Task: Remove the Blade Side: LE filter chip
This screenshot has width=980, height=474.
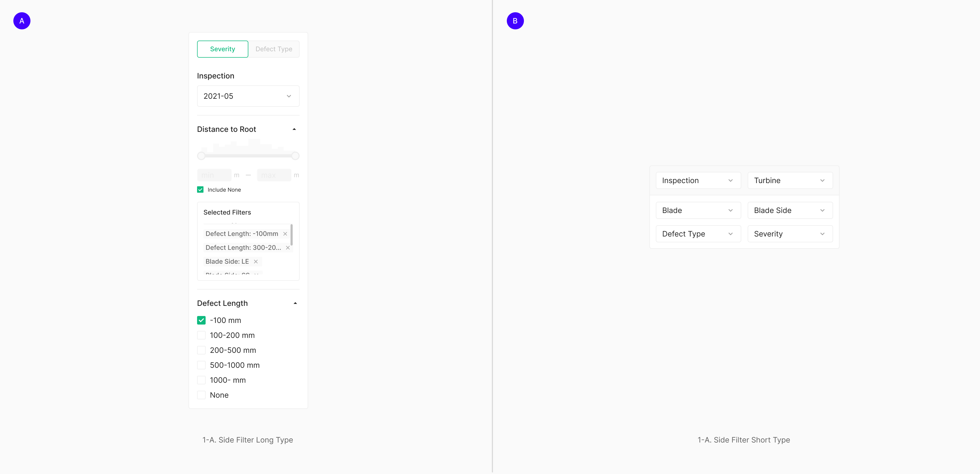Action: [x=256, y=262]
